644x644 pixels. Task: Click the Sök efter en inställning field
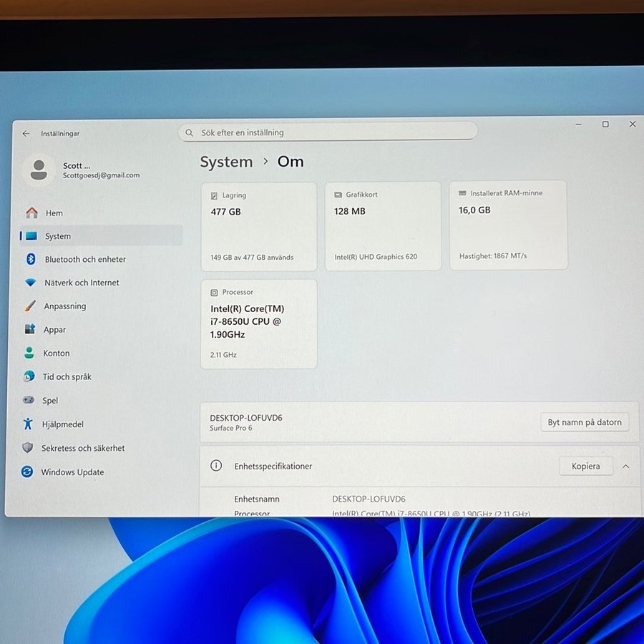328,132
